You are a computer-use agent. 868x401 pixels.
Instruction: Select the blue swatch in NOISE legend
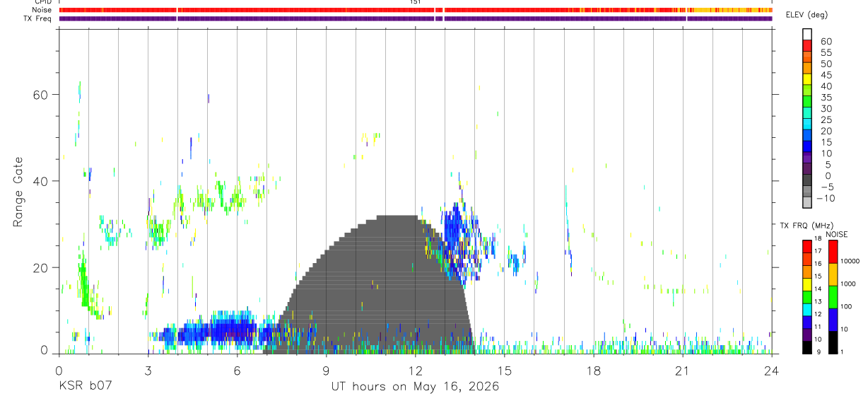tap(833, 320)
